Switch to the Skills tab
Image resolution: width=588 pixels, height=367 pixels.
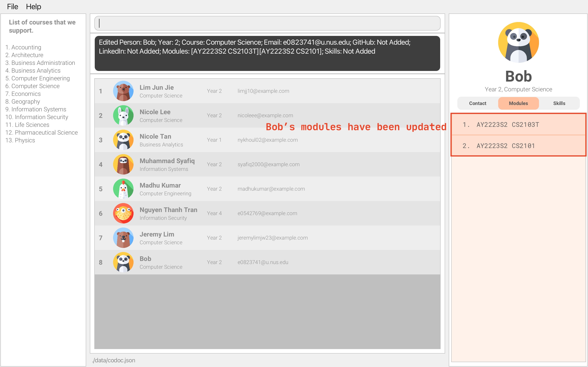point(559,103)
